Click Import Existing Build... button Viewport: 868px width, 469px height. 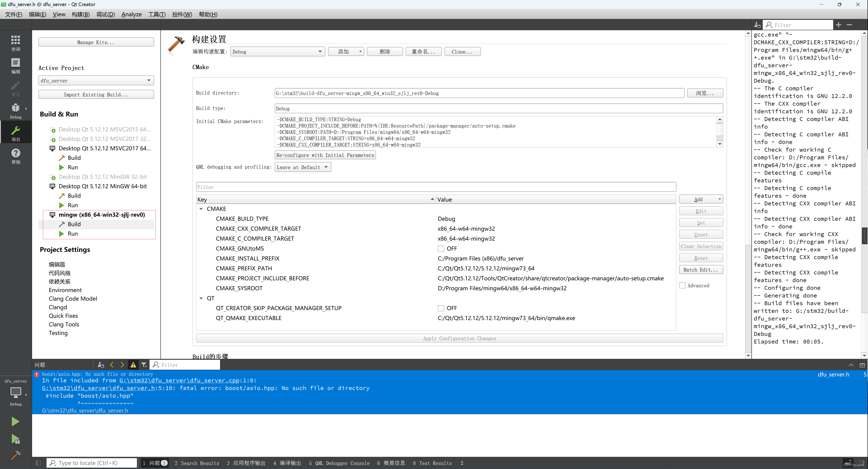[x=96, y=95]
